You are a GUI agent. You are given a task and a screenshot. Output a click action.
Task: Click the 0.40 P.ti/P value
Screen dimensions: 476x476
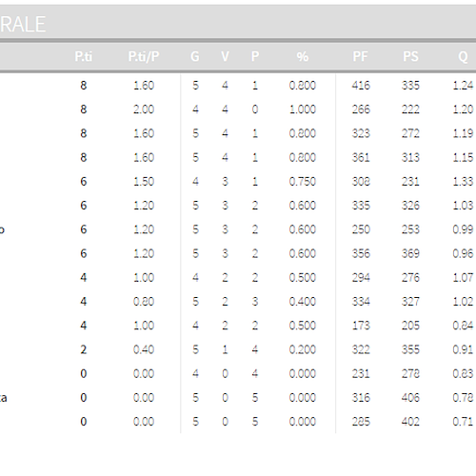click(x=144, y=349)
